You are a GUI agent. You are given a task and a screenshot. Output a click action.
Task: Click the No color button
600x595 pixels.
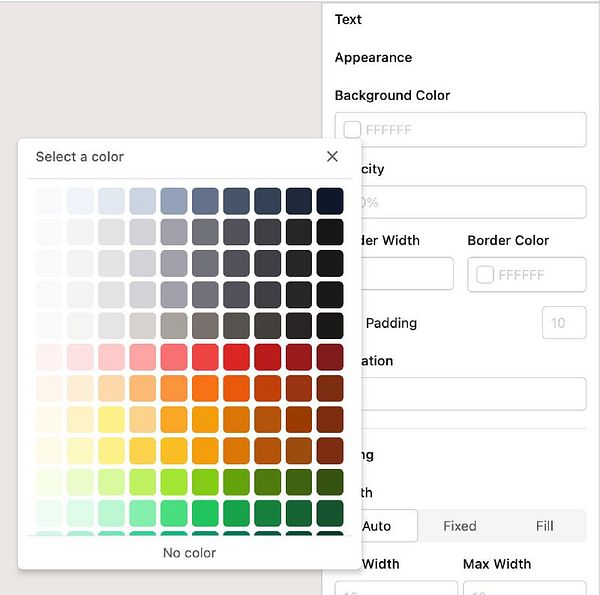pyautogui.click(x=189, y=553)
